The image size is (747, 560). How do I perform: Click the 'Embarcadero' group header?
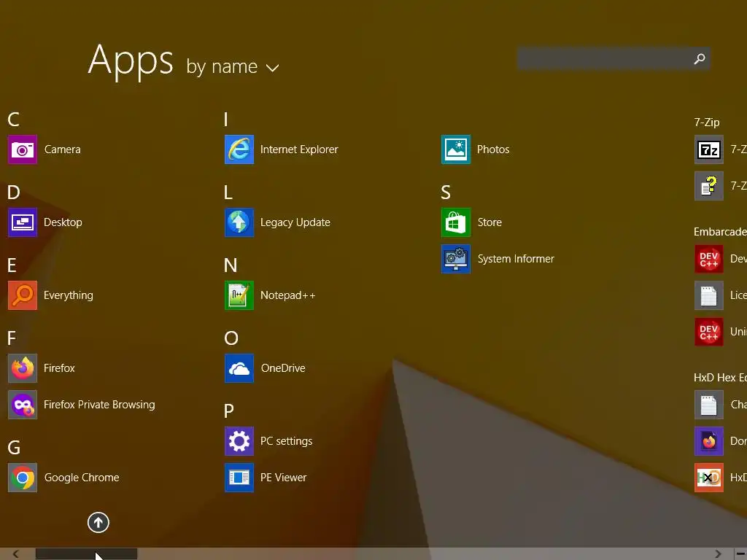[720, 232]
